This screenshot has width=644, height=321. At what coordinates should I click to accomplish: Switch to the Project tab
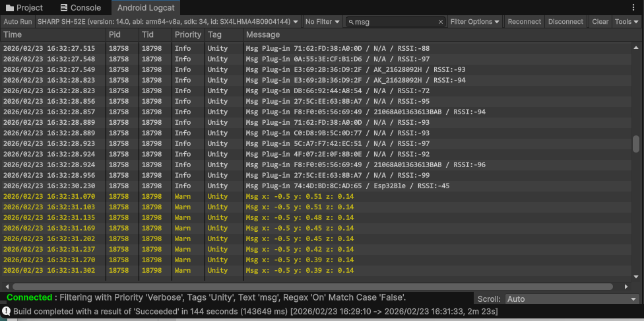[x=24, y=8]
